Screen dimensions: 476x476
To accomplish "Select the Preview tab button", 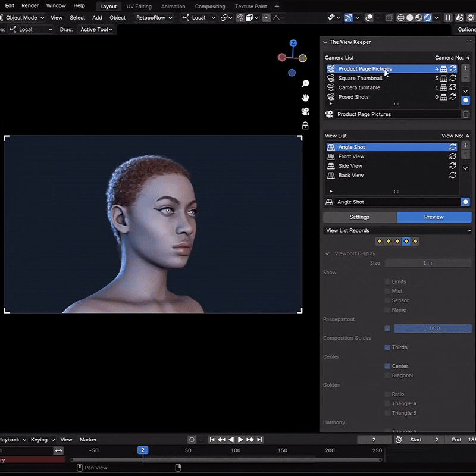I will click(x=434, y=217).
